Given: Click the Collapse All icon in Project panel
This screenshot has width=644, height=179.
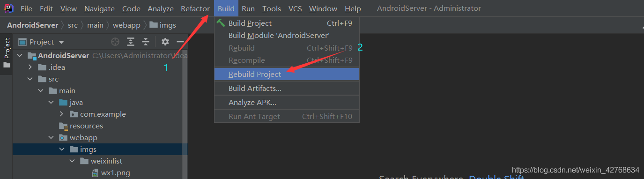Looking at the screenshot, I should click(146, 42).
